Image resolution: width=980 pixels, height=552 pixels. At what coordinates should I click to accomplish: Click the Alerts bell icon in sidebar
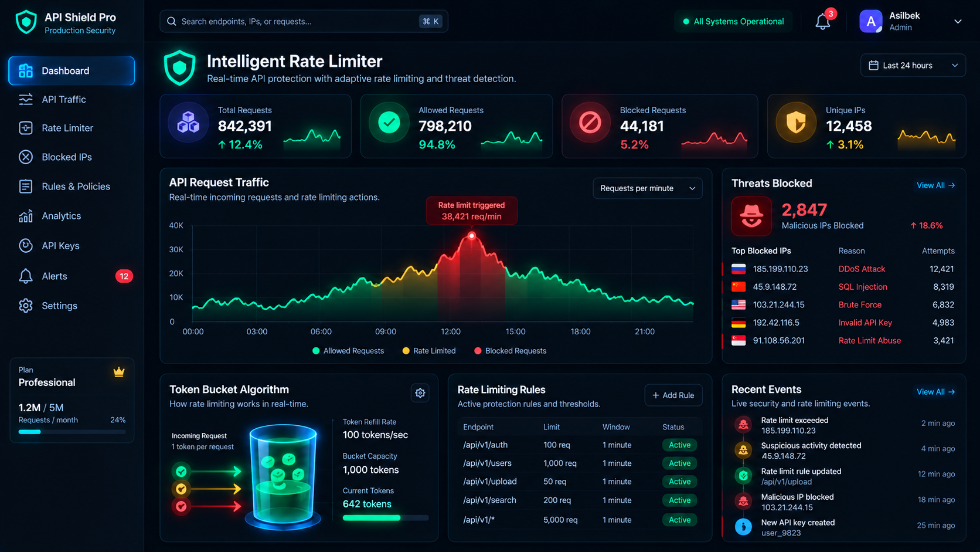26,276
